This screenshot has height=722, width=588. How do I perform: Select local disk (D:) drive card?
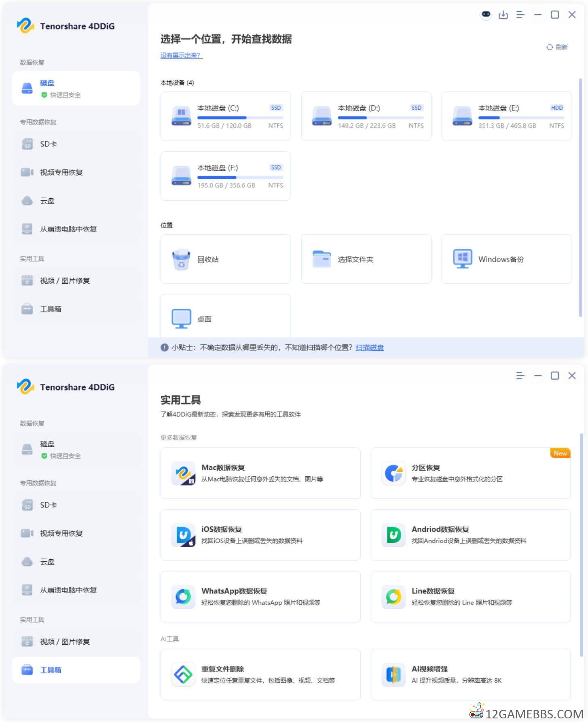click(366, 117)
